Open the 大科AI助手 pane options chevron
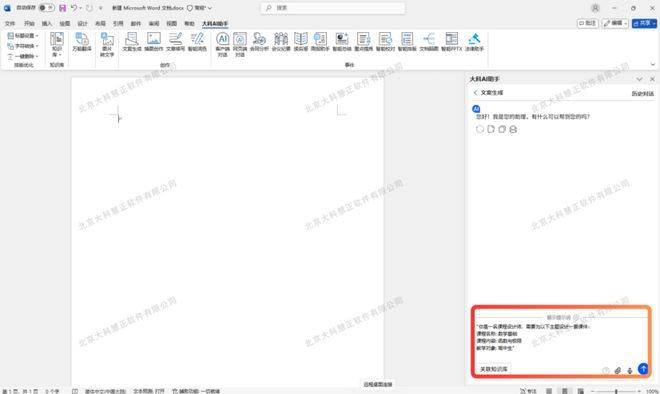 coord(639,79)
